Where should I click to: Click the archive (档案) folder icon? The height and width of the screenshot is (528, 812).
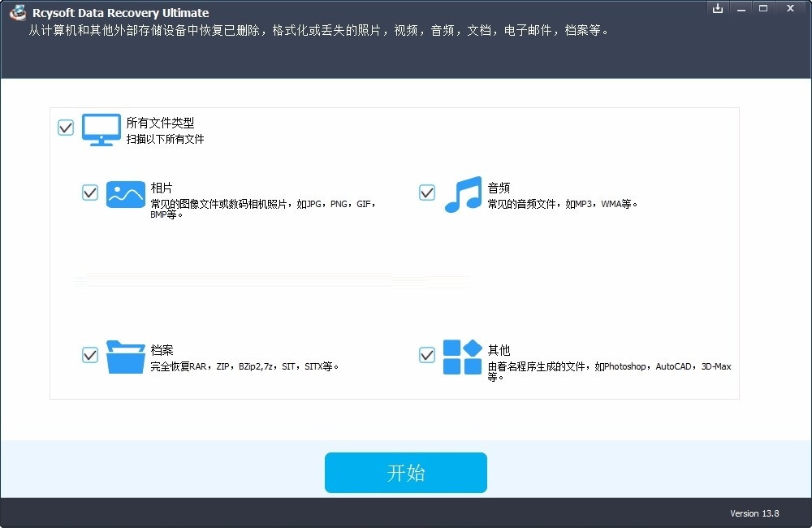[x=125, y=357]
